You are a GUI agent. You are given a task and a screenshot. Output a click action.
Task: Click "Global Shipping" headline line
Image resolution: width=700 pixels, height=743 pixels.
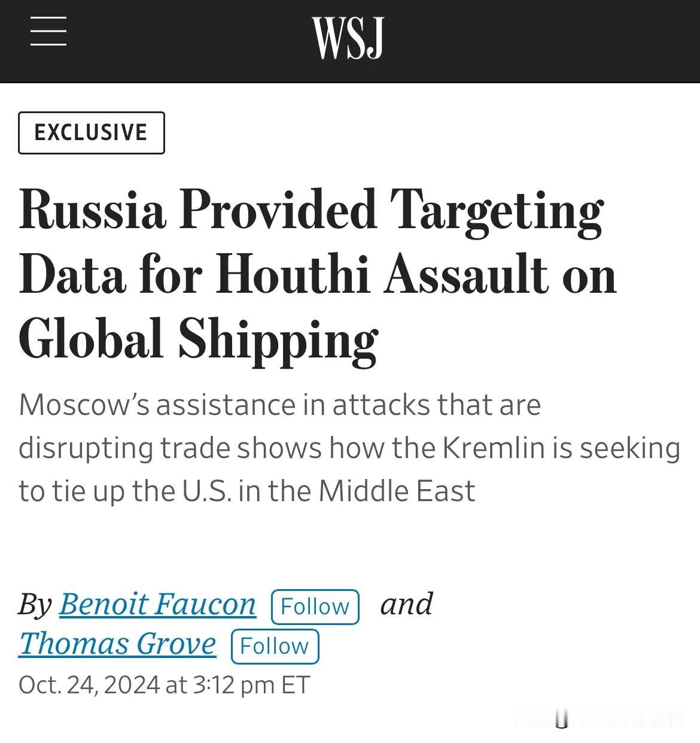point(198,340)
